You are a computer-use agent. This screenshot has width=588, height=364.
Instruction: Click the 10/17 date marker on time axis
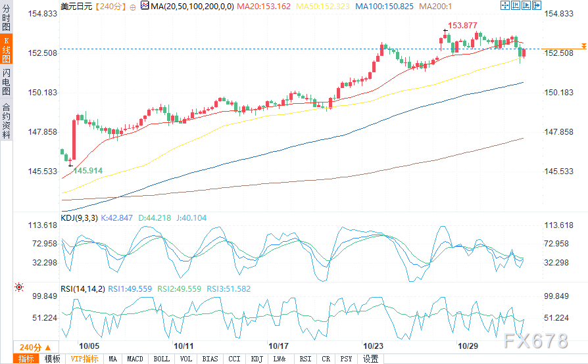click(x=278, y=346)
